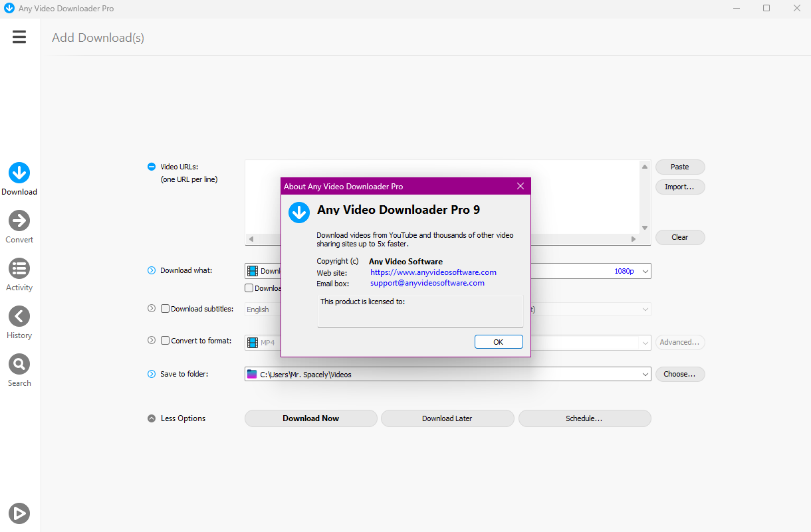
Task: Open the Download section in sidebar
Action: (19, 179)
